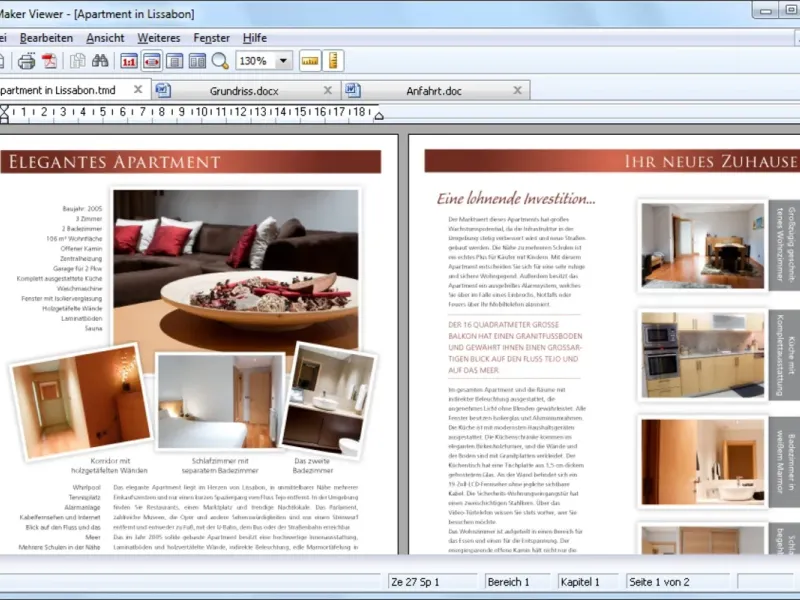The width and height of the screenshot is (800, 600).
Task: Click caption 'Das zweite Badezimmer'
Action: coord(312,466)
